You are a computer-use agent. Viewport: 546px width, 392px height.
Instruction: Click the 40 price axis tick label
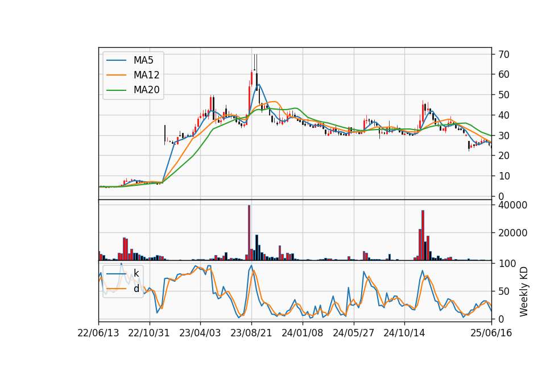tap(504, 115)
